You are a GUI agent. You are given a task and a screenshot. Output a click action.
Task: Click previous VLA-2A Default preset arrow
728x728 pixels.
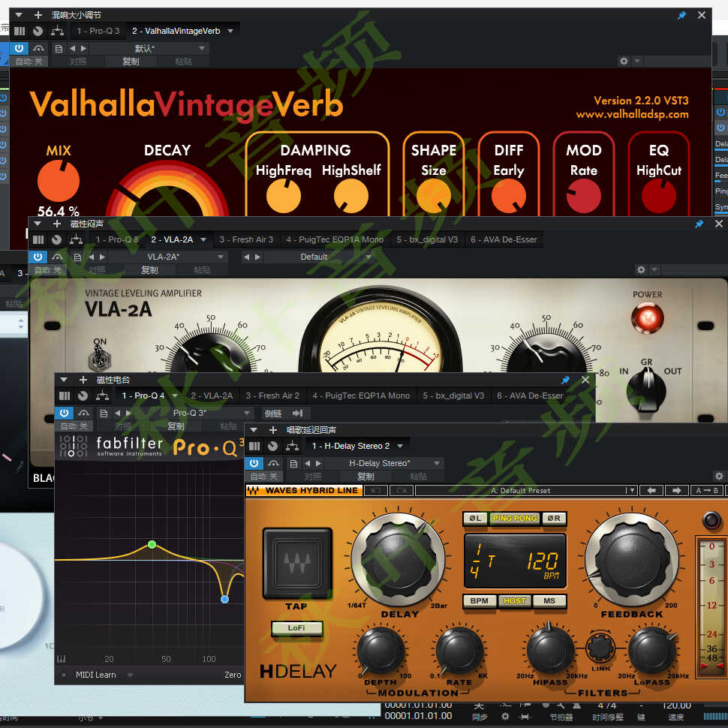[x=246, y=257]
